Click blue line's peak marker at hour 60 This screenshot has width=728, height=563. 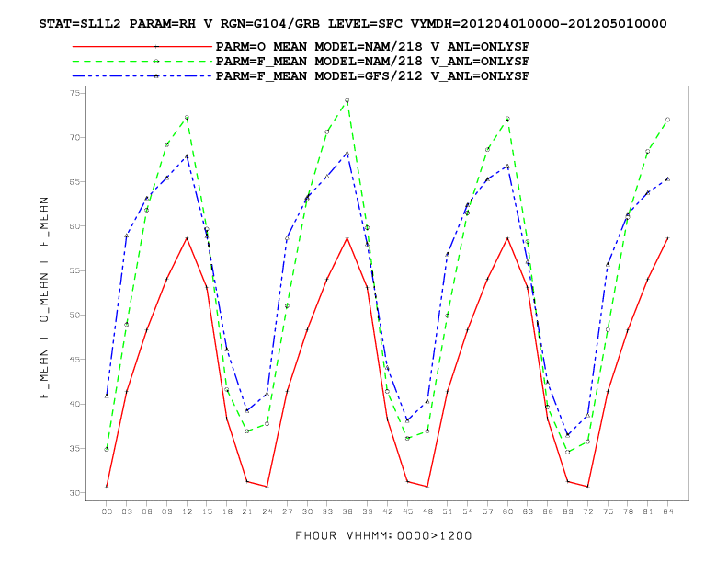tap(507, 167)
